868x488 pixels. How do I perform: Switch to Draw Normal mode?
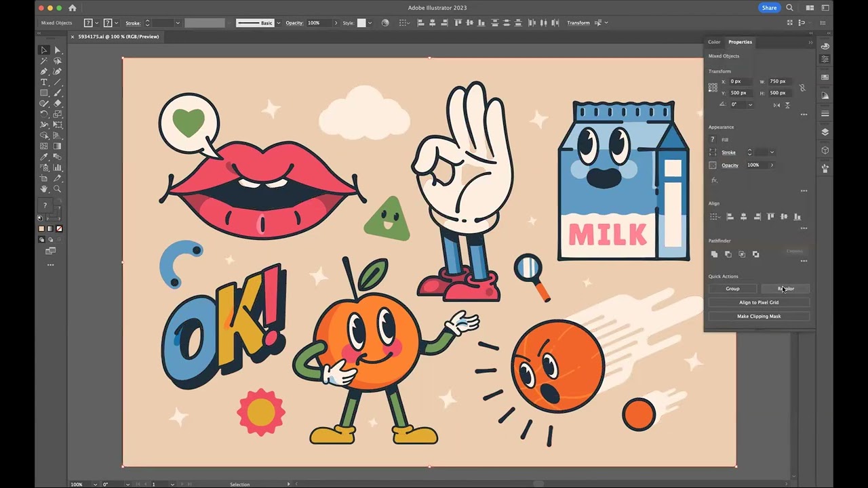tap(41, 239)
